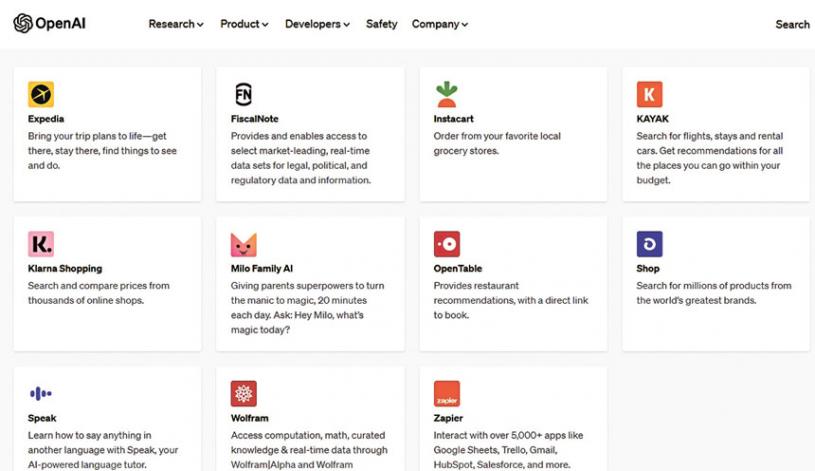
Task: Click the Expedia airplane icon
Action: click(x=41, y=95)
